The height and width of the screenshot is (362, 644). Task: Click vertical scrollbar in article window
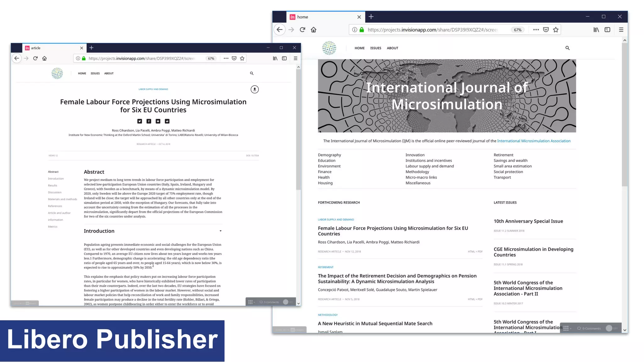coord(298,129)
